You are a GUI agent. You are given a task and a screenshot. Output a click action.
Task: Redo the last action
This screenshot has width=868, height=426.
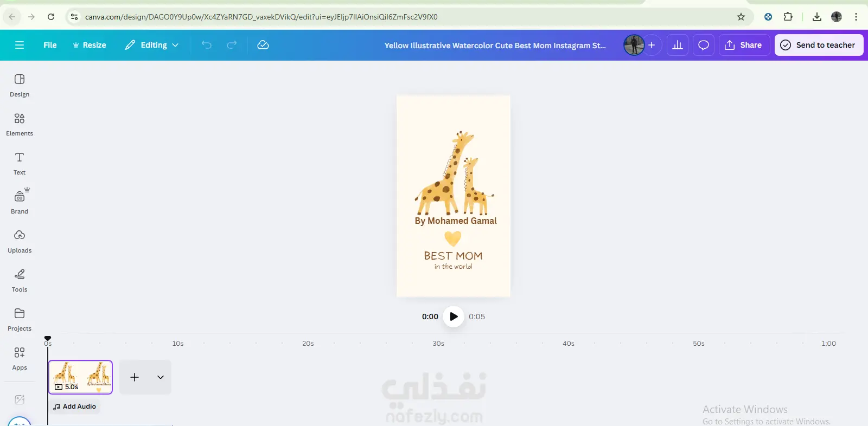click(232, 45)
